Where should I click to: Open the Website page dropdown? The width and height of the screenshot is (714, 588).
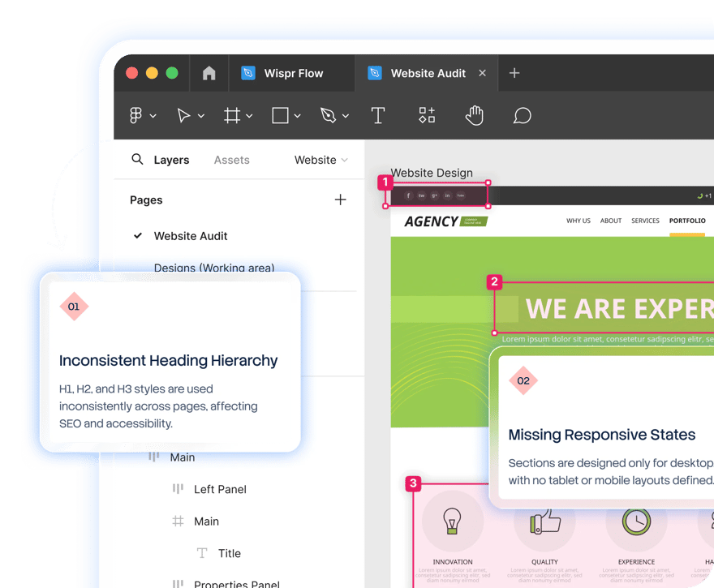click(321, 161)
